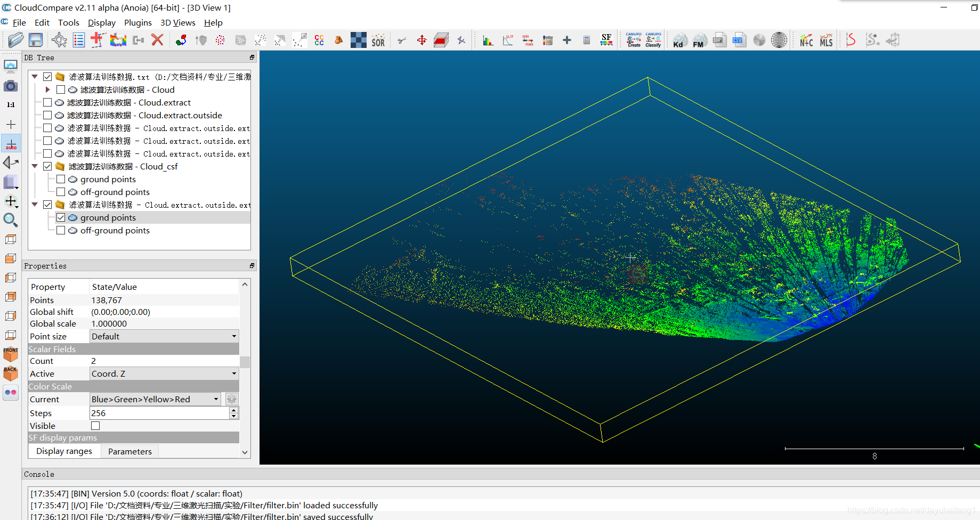Image resolution: width=980 pixels, height=520 pixels.
Task: Open the color scale editor gear button
Action: [x=231, y=399]
